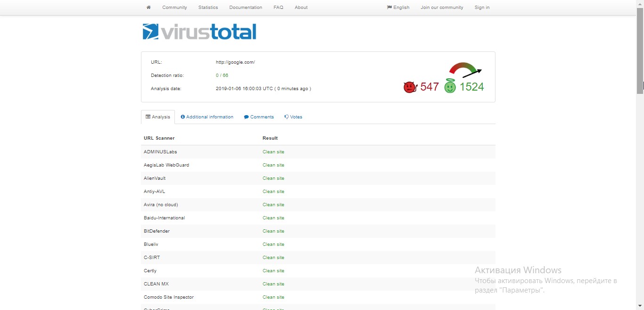The image size is (644, 310).
Task: Click the URL: field label
Action: [157, 62]
